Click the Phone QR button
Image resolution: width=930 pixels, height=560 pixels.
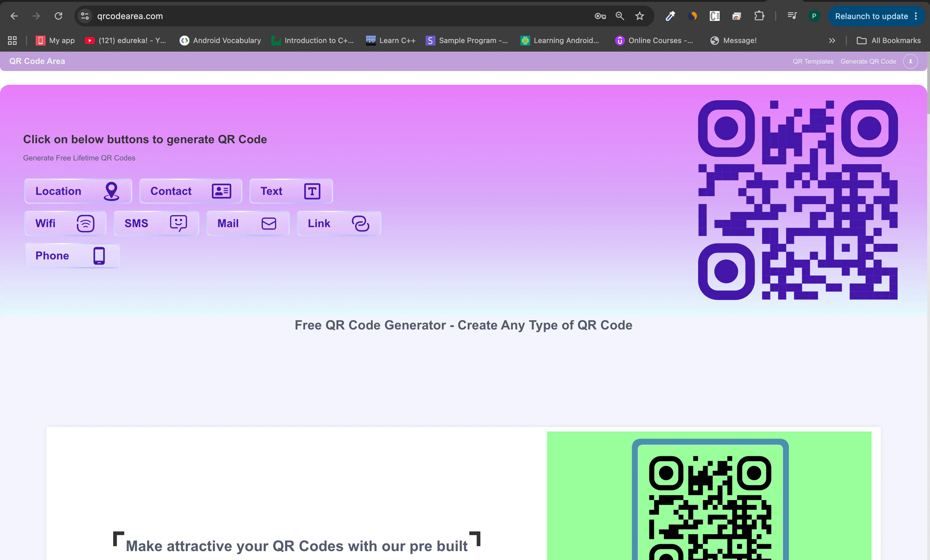[x=72, y=256]
